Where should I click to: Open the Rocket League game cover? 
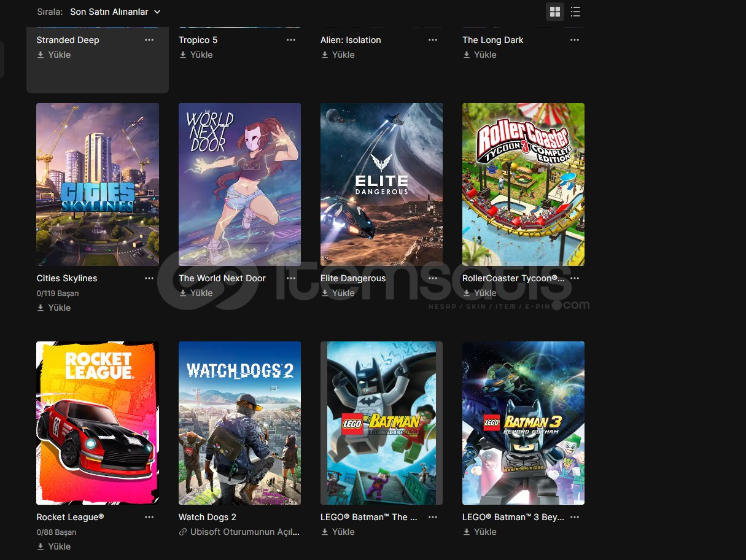click(x=98, y=422)
